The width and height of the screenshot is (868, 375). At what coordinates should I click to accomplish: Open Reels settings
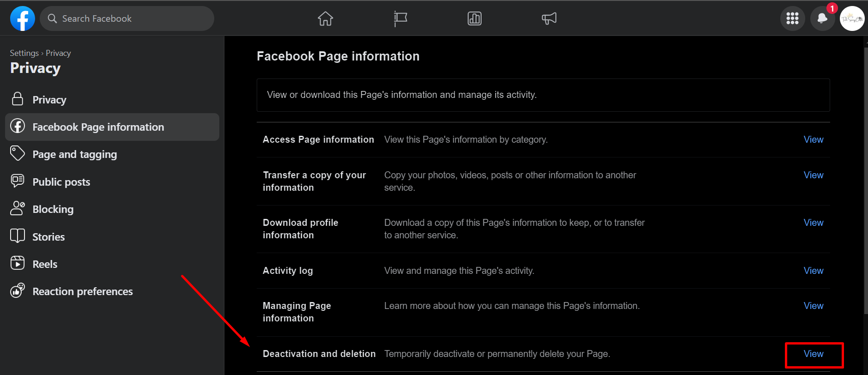(x=112, y=264)
